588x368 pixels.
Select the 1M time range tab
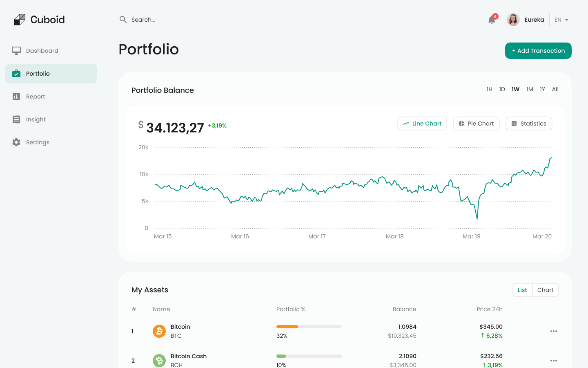pos(530,89)
